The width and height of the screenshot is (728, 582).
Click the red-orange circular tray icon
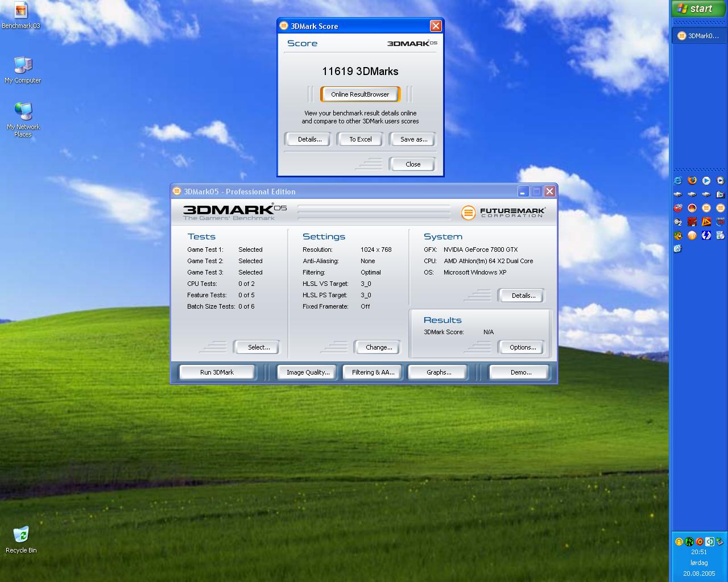(700, 542)
